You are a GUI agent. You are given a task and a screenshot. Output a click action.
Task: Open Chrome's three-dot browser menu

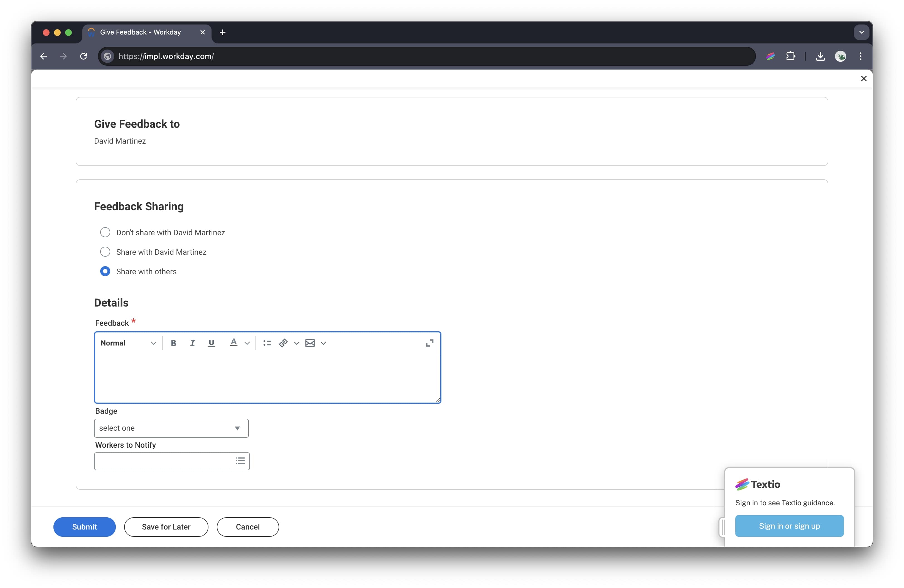click(x=860, y=56)
